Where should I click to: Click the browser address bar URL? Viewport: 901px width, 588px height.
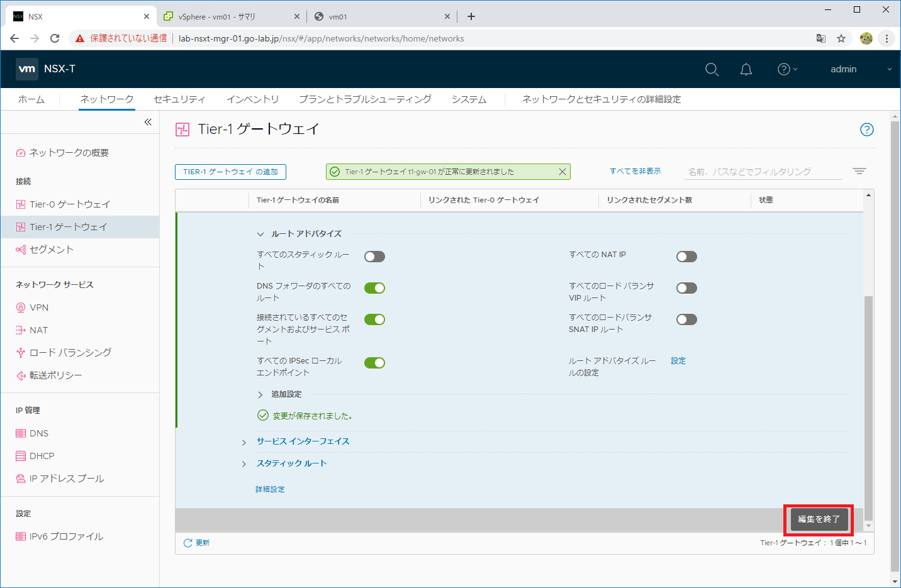(321, 38)
